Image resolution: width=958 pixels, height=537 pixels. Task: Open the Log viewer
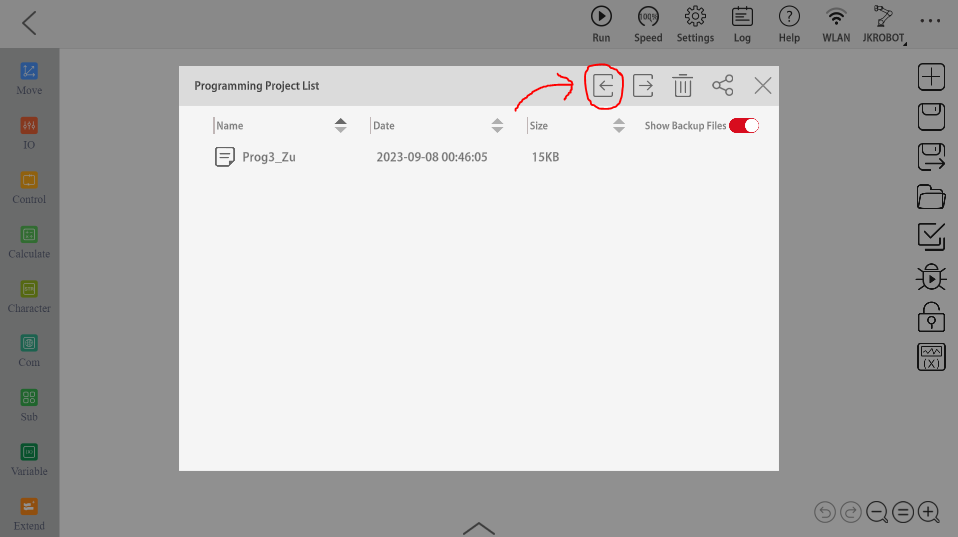[742, 24]
